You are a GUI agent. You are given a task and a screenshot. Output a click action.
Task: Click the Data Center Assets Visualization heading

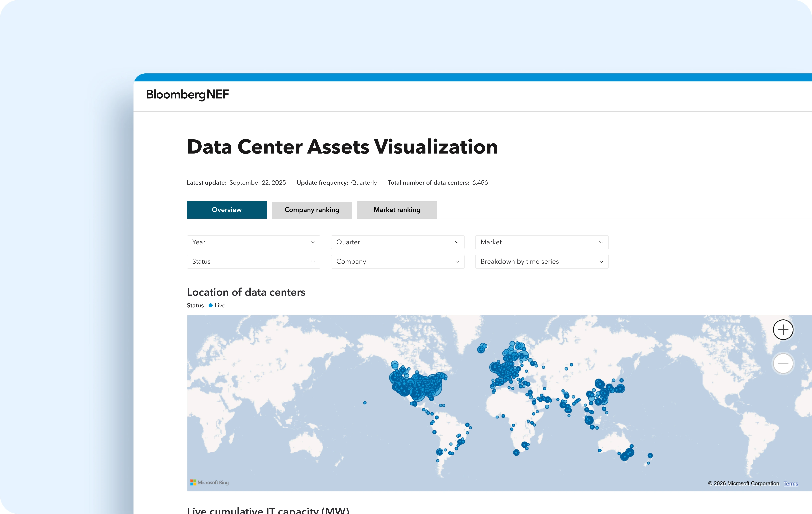click(342, 147)
